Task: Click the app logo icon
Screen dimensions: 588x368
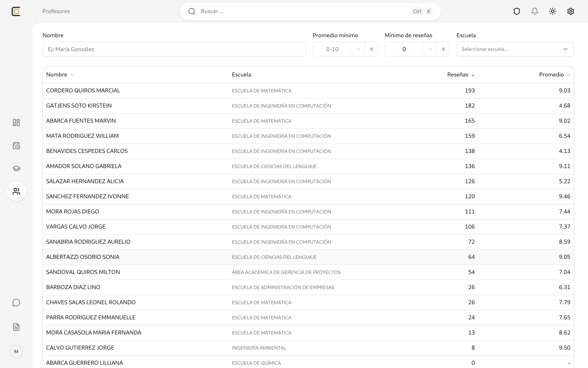Action: click(16, 11)
